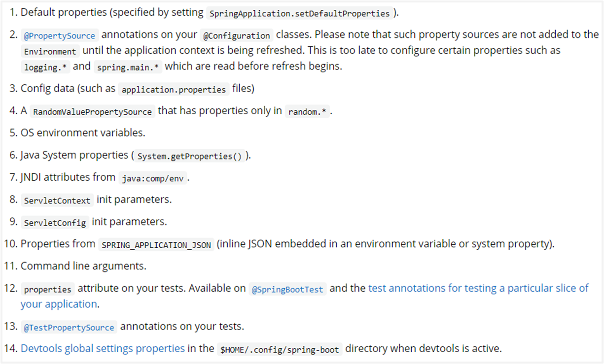
Task: Click the SPRING_APPLICATION_JSON code text
Action: 156,245
